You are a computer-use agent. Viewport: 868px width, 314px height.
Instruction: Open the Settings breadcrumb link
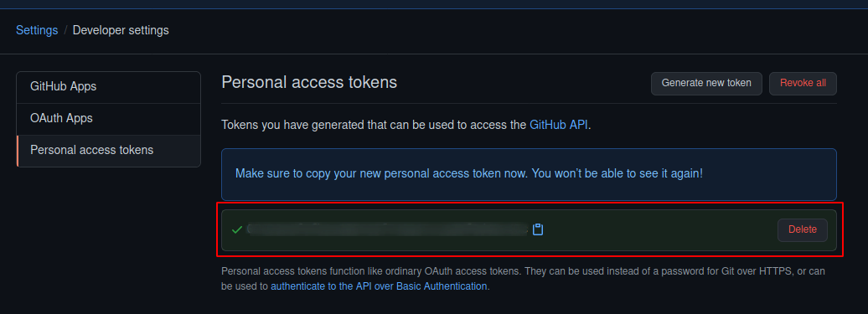click(37, 30)
